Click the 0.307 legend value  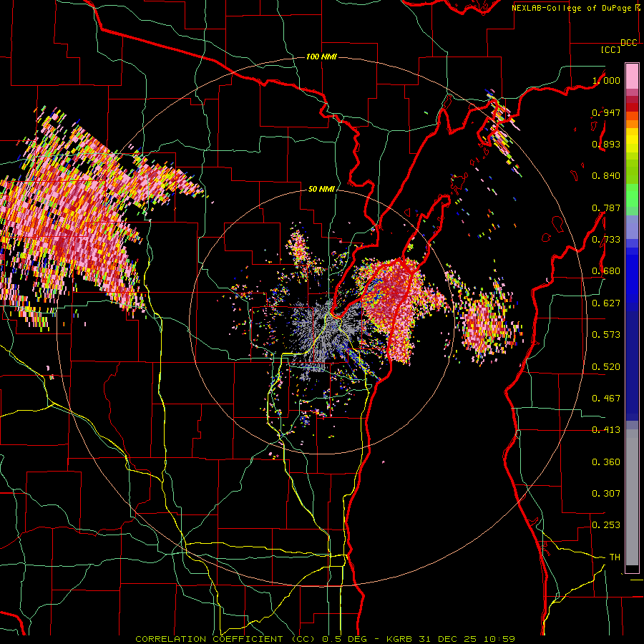tap(606, 494)
